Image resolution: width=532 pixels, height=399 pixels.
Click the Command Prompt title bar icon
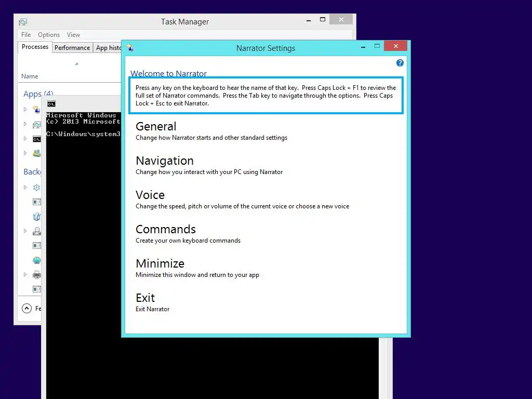tap(51, 104)
